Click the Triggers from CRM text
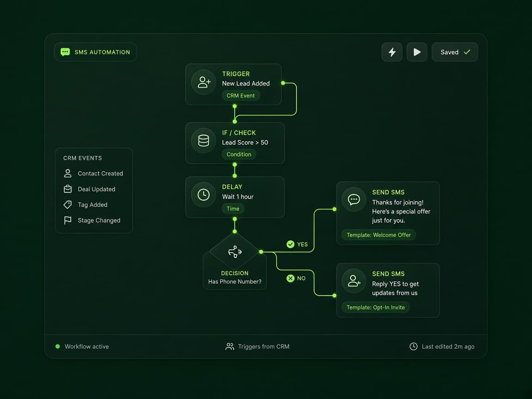 click(x=264, y=346)
